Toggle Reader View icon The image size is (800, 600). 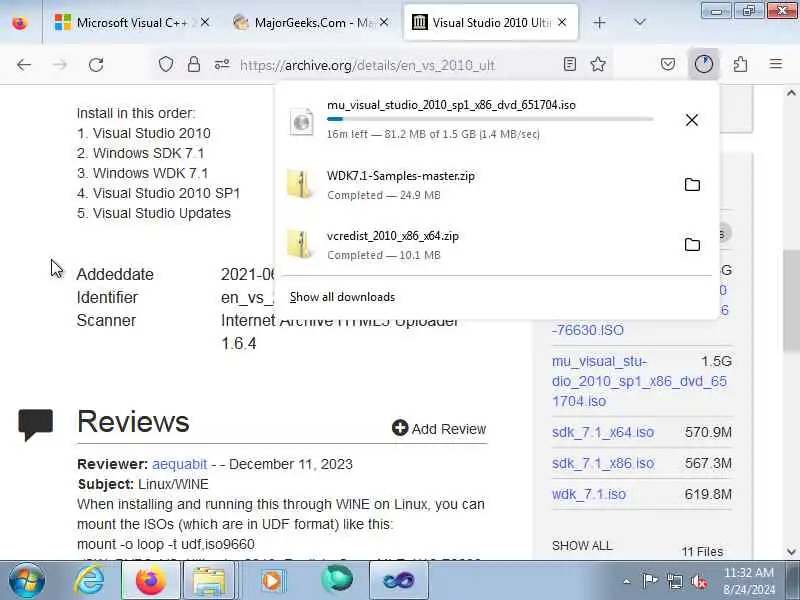[570, 64]
